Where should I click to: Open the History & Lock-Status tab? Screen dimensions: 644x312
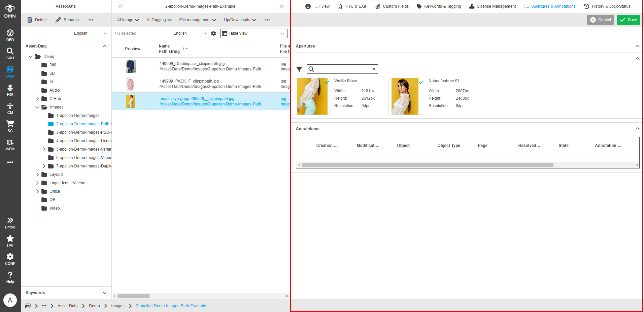click(x=607, y=6)
